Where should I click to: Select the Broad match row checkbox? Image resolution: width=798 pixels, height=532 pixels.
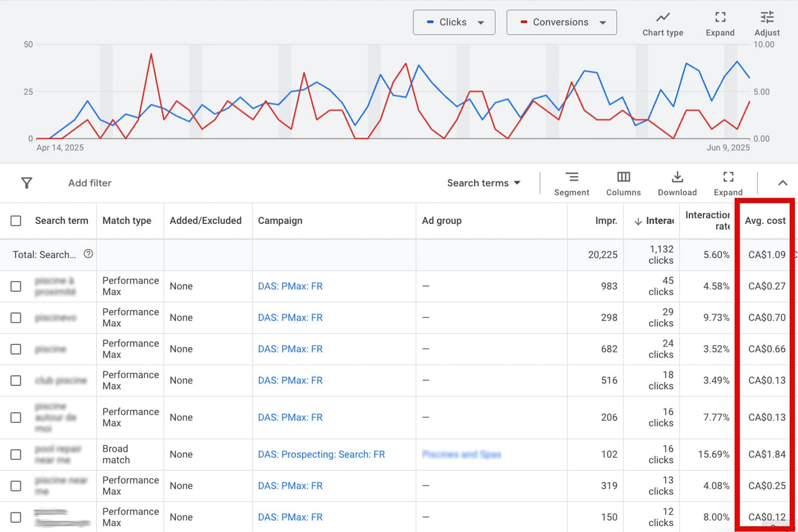[16, 455]
